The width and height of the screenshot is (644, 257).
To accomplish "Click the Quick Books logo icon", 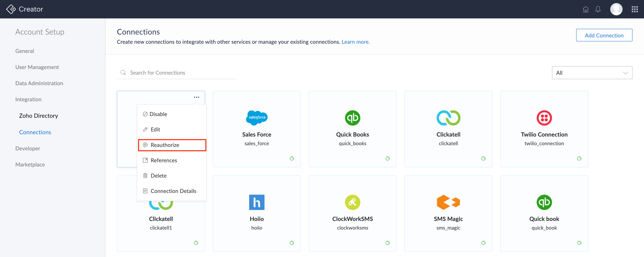I will 352,118.
